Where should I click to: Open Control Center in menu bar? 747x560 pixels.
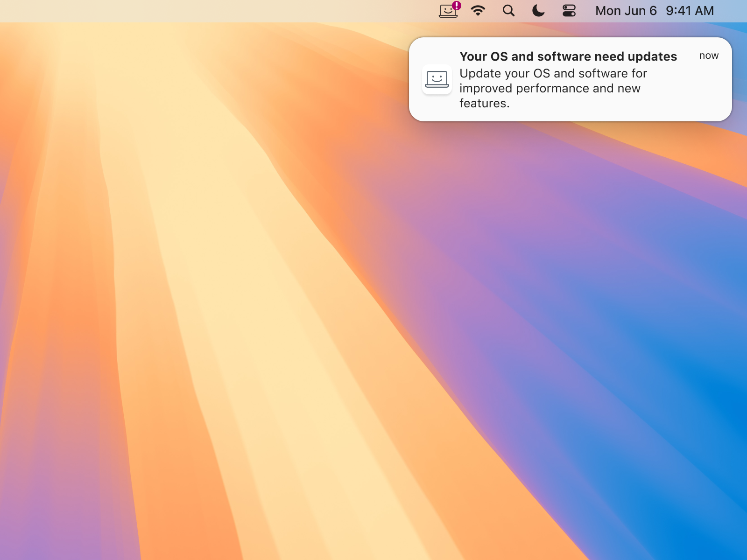(x=569, y=11)
